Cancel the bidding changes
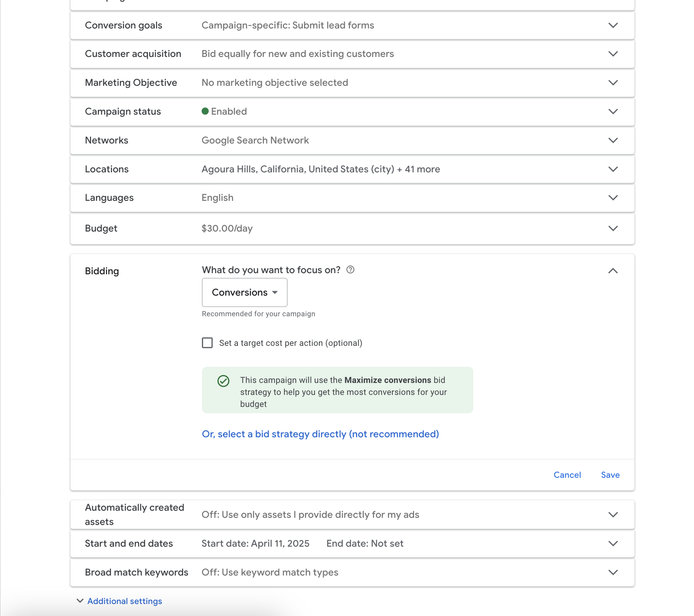694x616 pixels. pyautogui.click(x=567, y=475)
